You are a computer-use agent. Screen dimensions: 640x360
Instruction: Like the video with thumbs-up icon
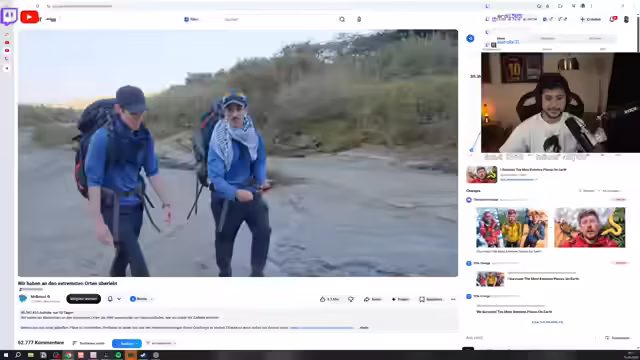point(322,299)
